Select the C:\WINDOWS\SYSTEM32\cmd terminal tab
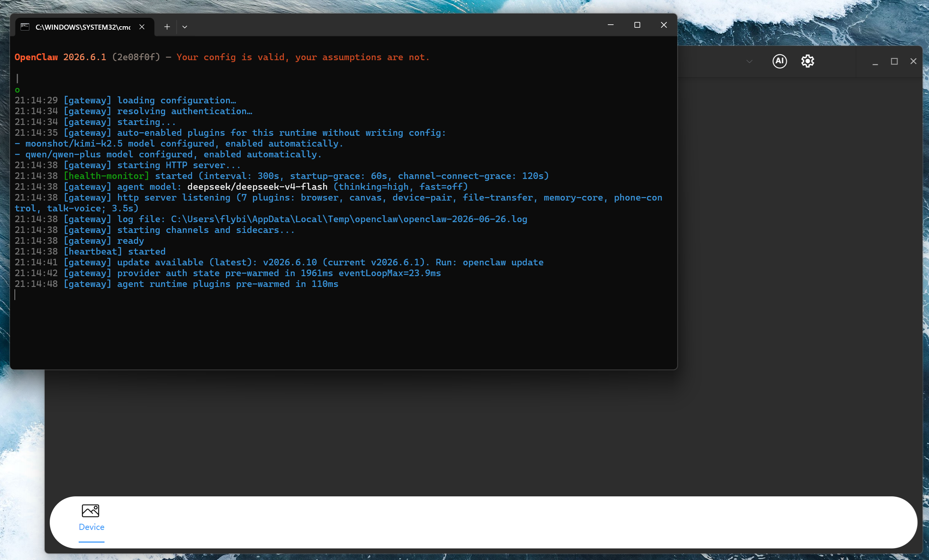 point(84,27)
